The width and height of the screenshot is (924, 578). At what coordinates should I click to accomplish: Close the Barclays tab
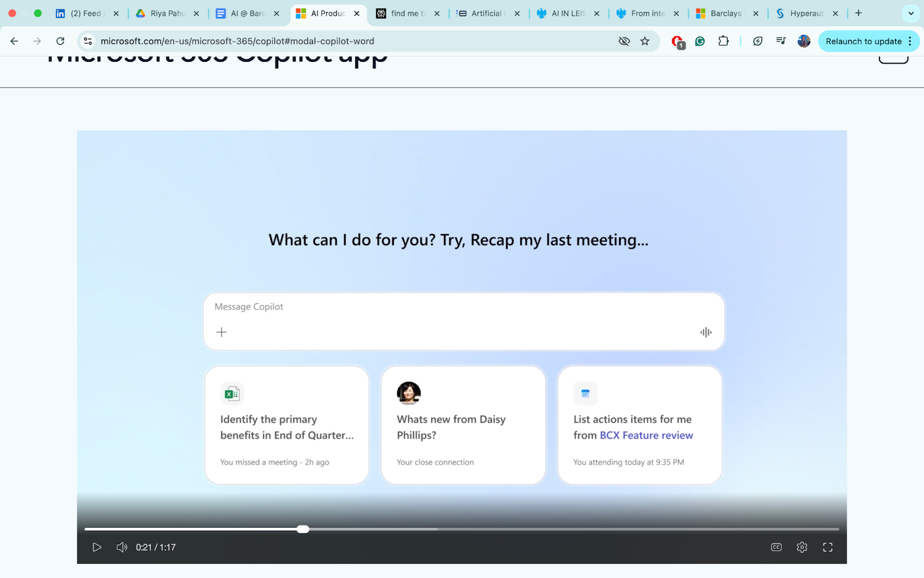coord(755,13)
